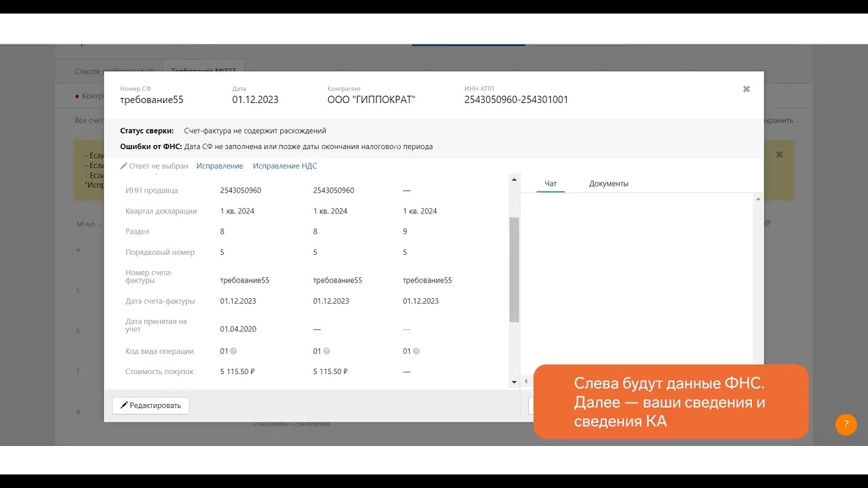868x488 pixels.
Task: Dismiss the yellow notice banner behind the dialog
Action: tap(779, 155)
